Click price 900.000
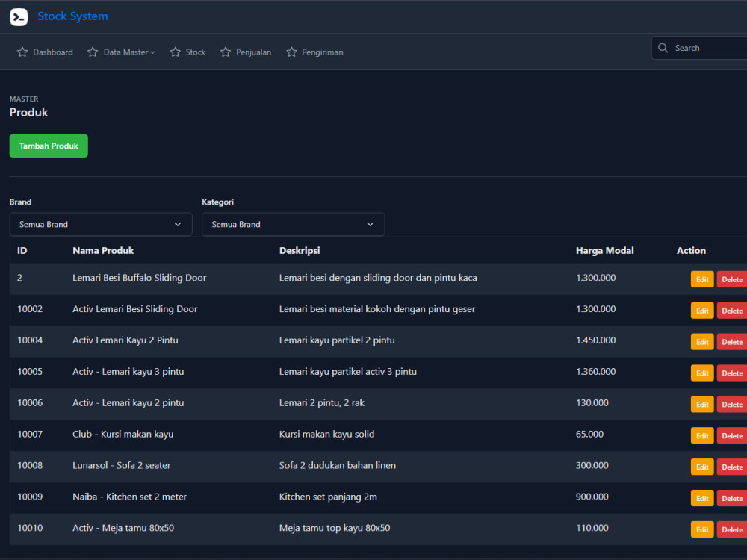Image resolution: width=747 pixels, height=560 pixels. pyautogui.click(x=592, y=497)
